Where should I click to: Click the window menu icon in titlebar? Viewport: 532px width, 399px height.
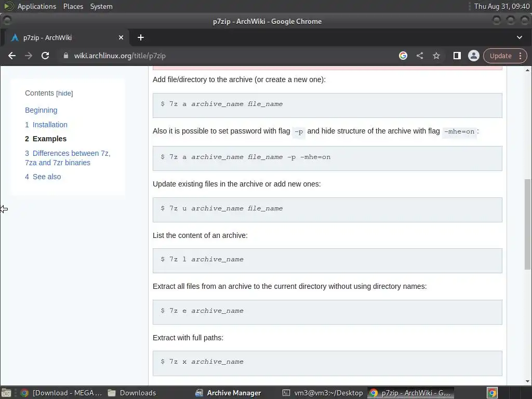(x=7, y=21)
